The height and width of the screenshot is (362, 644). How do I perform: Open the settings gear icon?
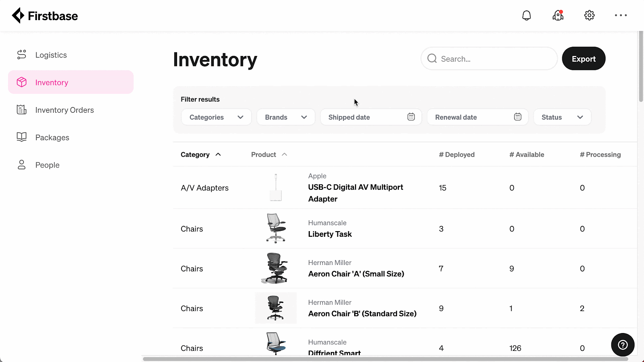pos(589,16)
